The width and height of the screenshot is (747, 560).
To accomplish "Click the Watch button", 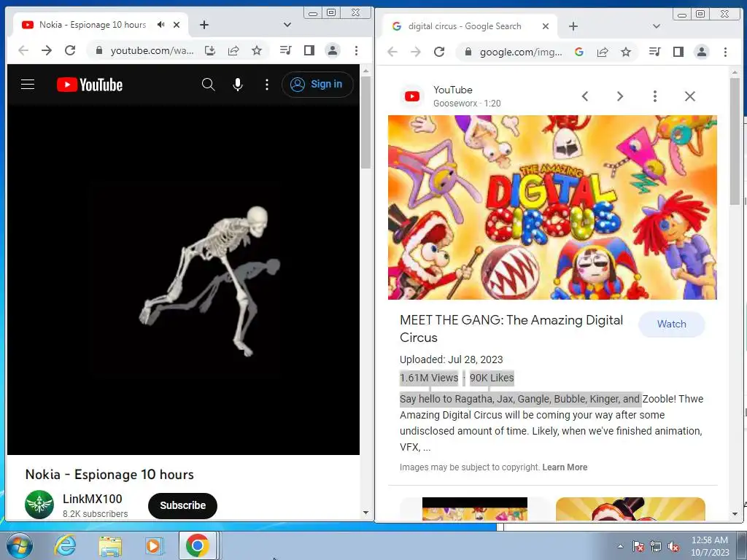I will click(672, 324).
